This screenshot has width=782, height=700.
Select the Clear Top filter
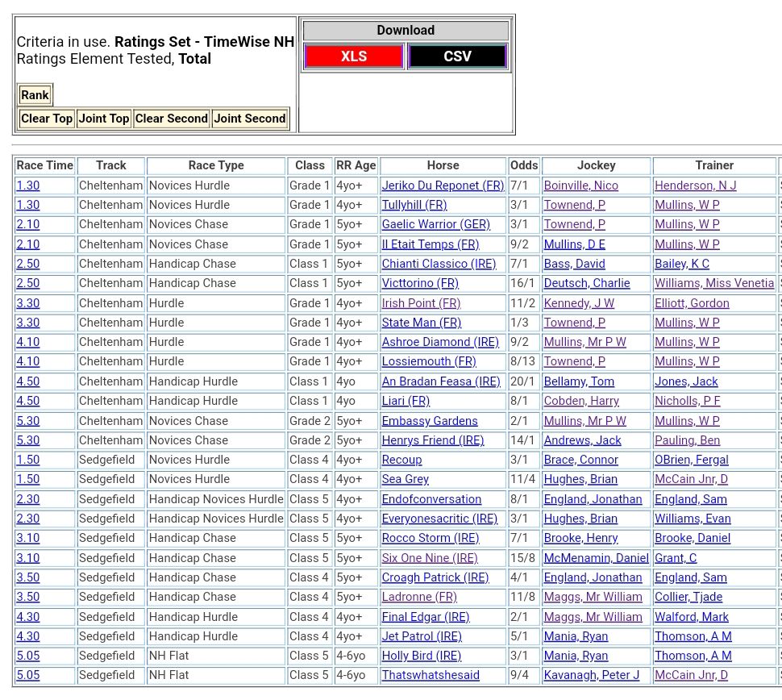(x=47, y=119)
